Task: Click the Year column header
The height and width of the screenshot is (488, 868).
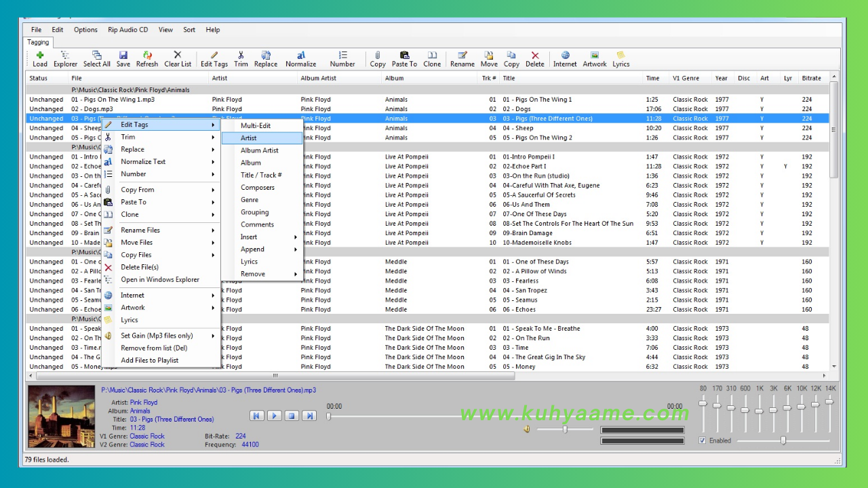Action: [x=722, y=78]
